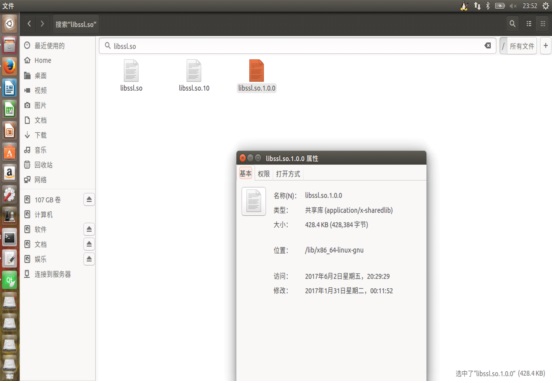Open the text editor from the launcher
This screenshot has height=383, width=554.
[10, 259]
